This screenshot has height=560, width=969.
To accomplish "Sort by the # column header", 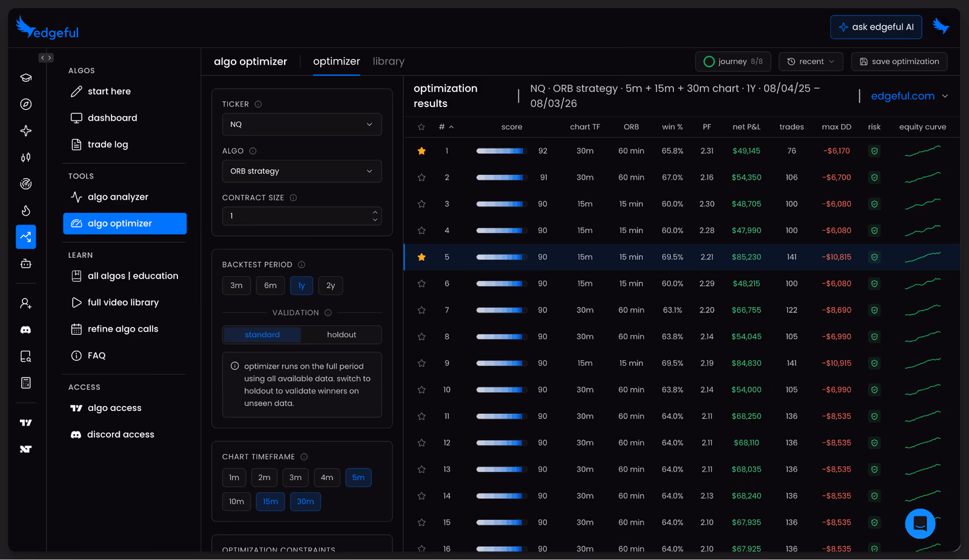I will [446, 127].
